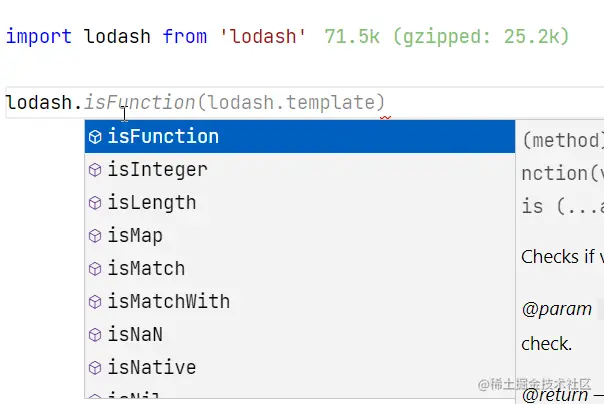Click the cube icon next to isInteger
The height and width of the screenshot is (404, 604).
tap(95, 170)
